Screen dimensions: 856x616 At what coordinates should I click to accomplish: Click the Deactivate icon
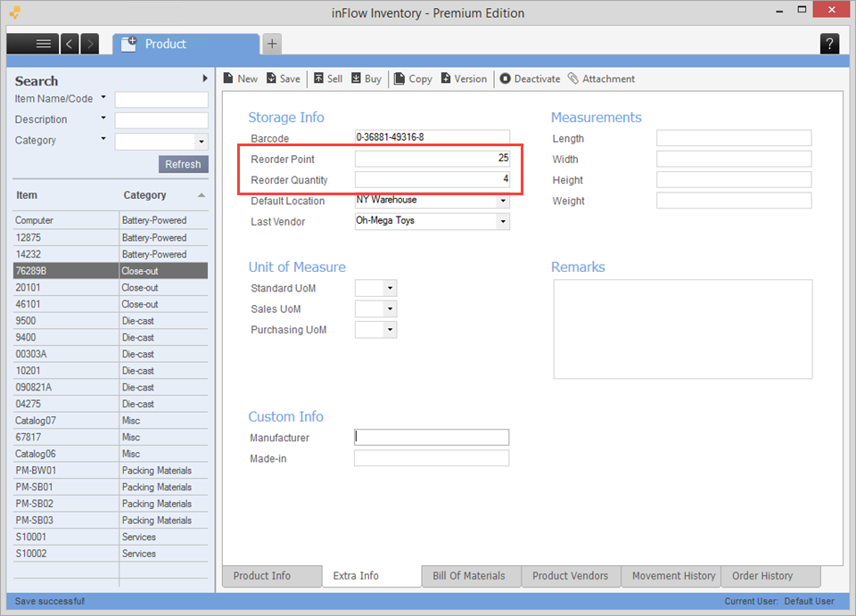(506, 78)
